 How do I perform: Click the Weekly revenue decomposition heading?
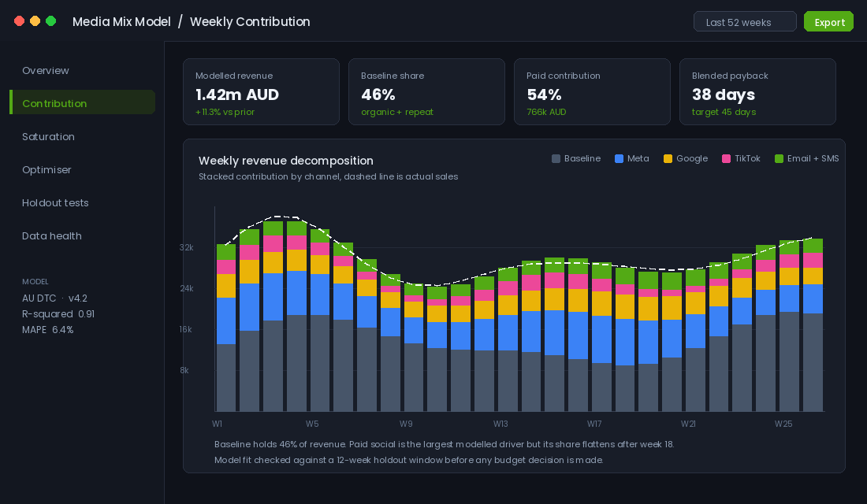pos(286,161)
